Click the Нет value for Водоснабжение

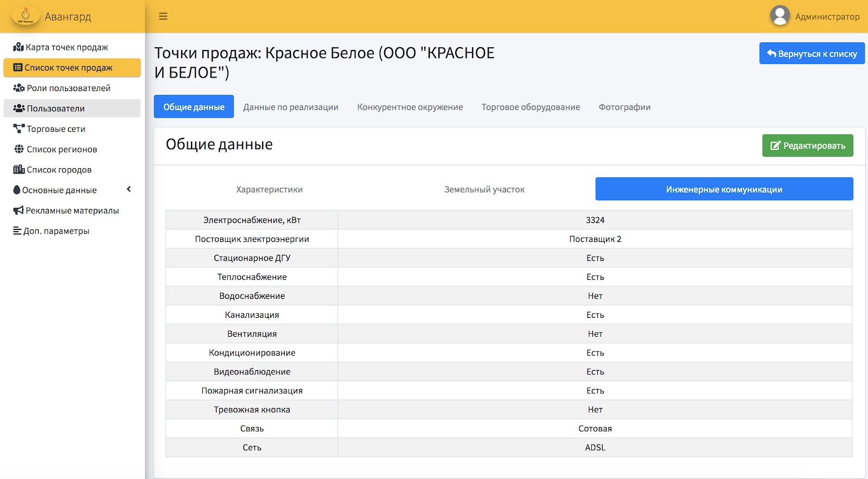595,296
